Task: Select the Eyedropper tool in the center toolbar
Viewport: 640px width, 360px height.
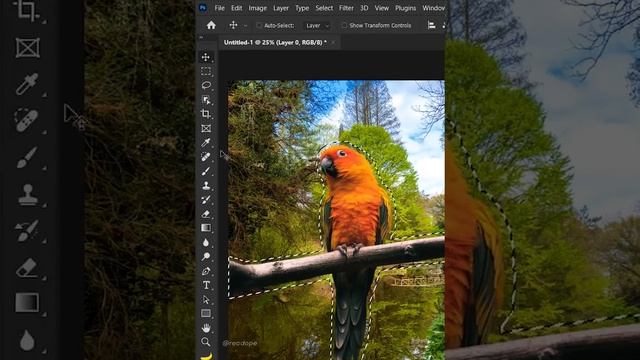Action: coord(206,142)
